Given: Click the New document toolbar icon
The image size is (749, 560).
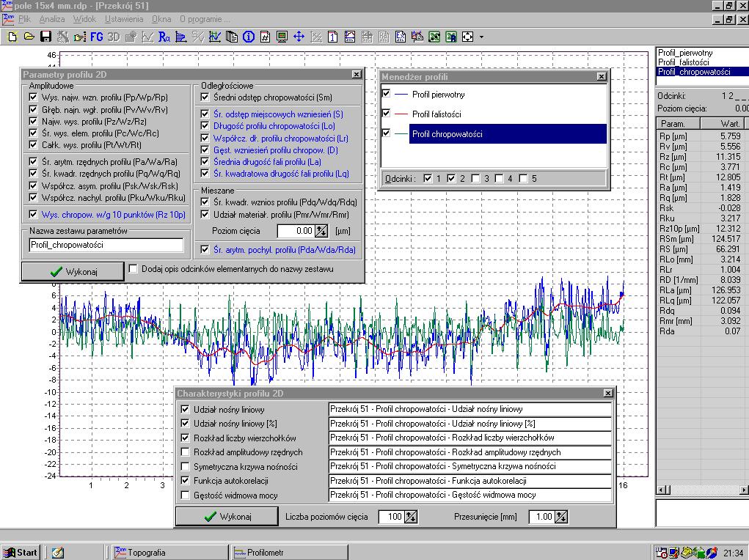Looking at the screenshot, I should [x=12, y=37].
